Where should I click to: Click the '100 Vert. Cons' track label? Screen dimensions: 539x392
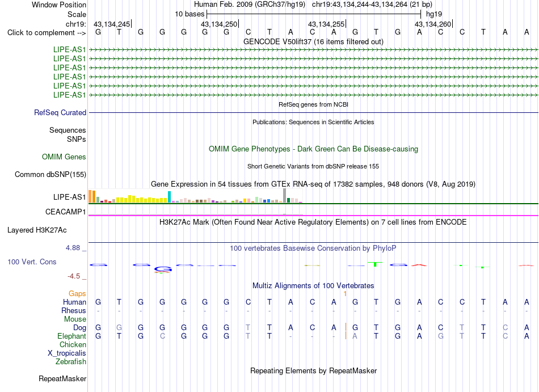point(32,262)
